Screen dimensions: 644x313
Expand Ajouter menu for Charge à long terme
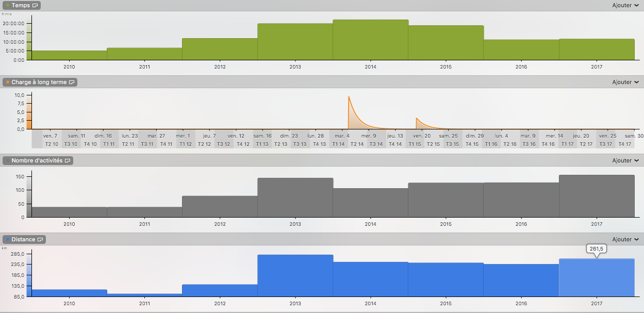[625, 82]
